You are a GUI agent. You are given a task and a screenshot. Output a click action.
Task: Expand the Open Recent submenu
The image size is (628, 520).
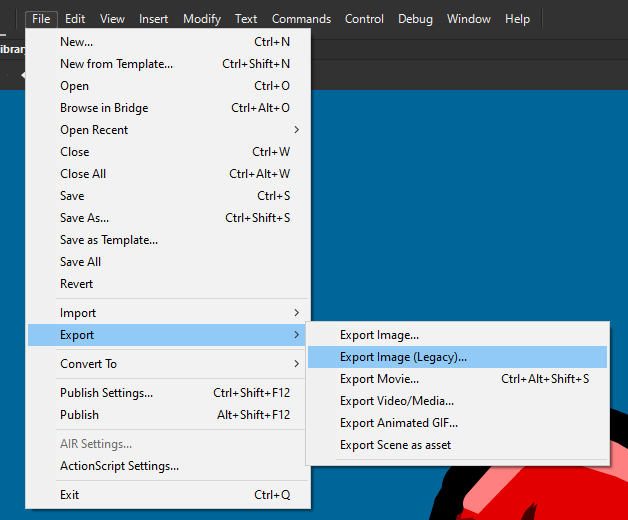(x=168, y=130)
